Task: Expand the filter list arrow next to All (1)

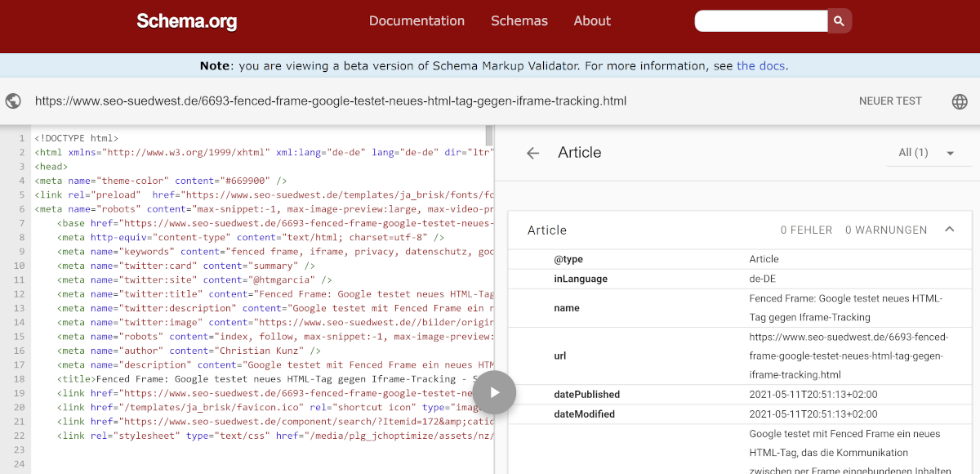Action: (949, 153)
